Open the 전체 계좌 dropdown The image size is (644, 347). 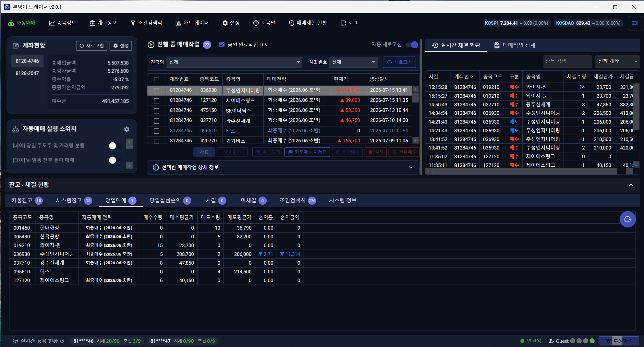618,61
